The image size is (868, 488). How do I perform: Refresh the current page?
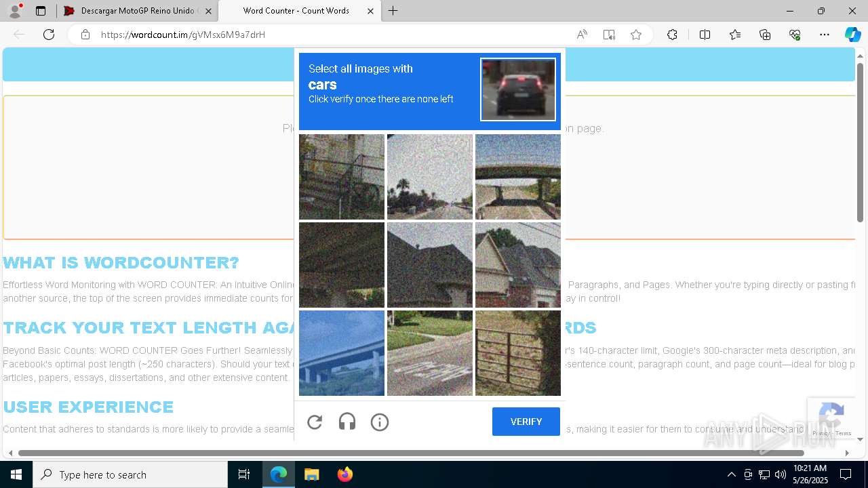[49, 35]
